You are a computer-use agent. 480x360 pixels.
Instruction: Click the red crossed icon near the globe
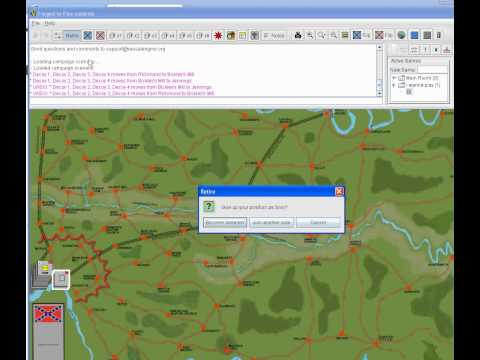point(379,35)
